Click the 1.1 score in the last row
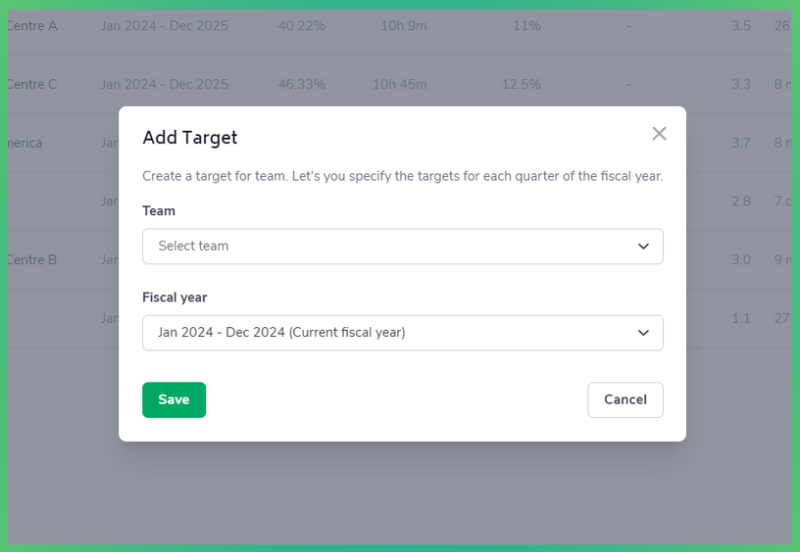Screen dimensions: 800x552 tap(740, 319)
